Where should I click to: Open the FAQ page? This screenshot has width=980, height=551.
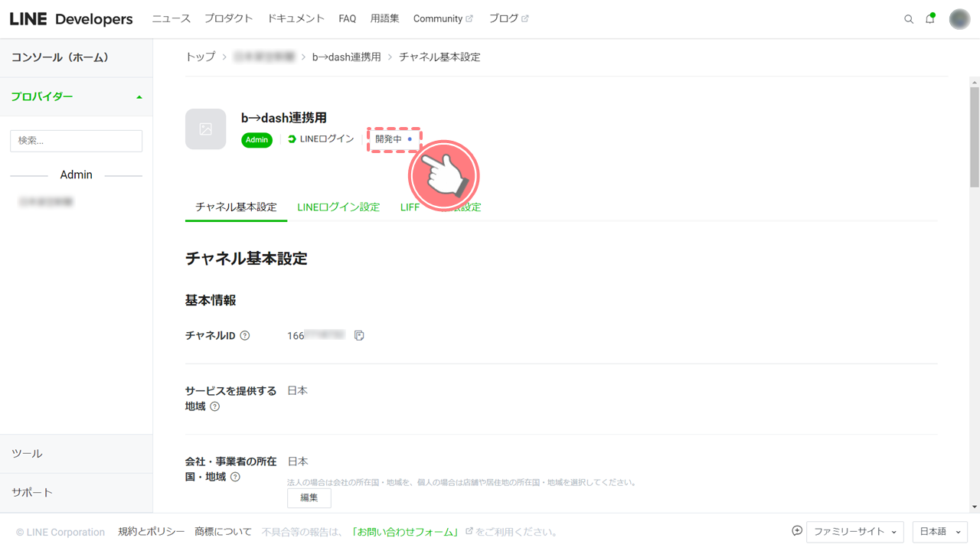(348, 19)
